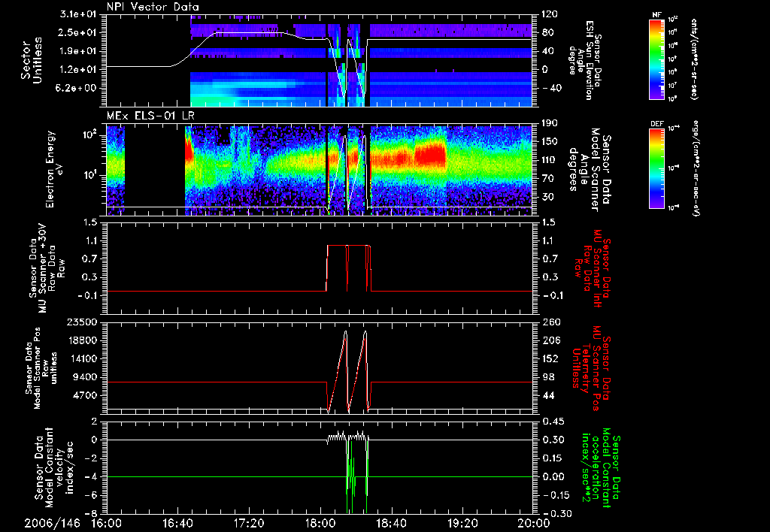Click the Electron Energy eV axis label
The height and width of the screenshot is (532, 770).
(x=55, y=169)
